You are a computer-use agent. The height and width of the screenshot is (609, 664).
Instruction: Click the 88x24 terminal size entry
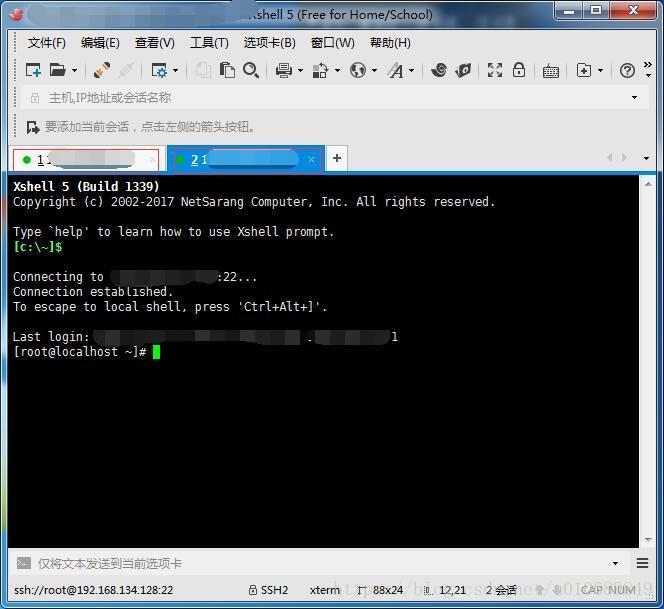pyautogui.click(x=380, y=590)
